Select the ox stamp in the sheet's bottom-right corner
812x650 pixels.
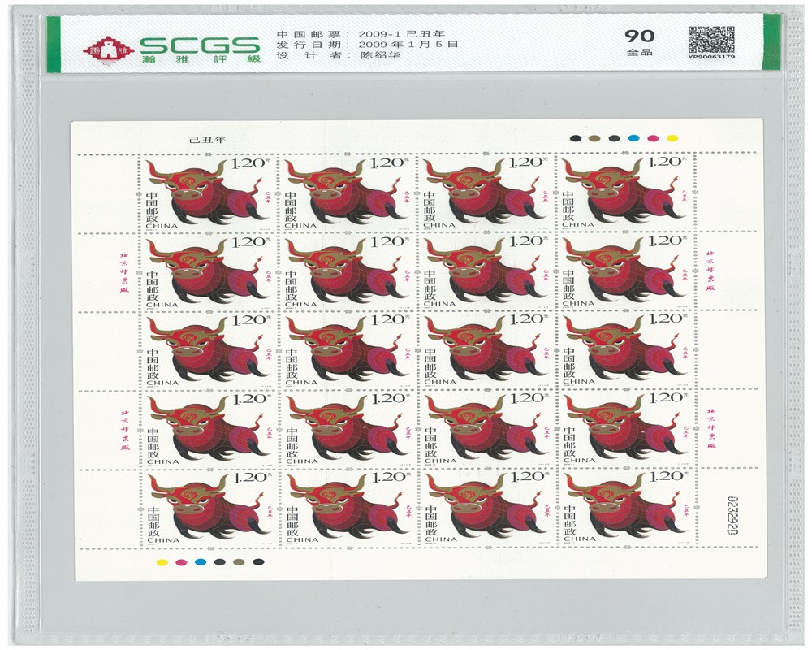[625, 506]
